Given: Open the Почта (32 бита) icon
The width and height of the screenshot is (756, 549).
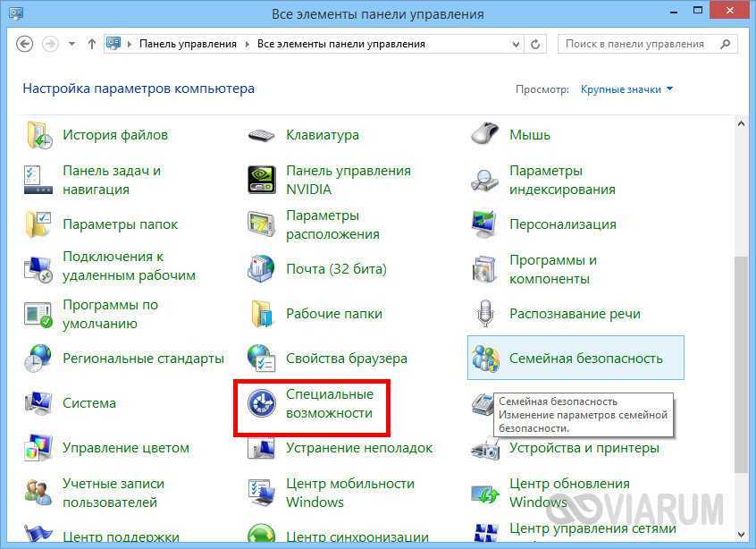Looking at the screenshot, I should coord(262,269).
